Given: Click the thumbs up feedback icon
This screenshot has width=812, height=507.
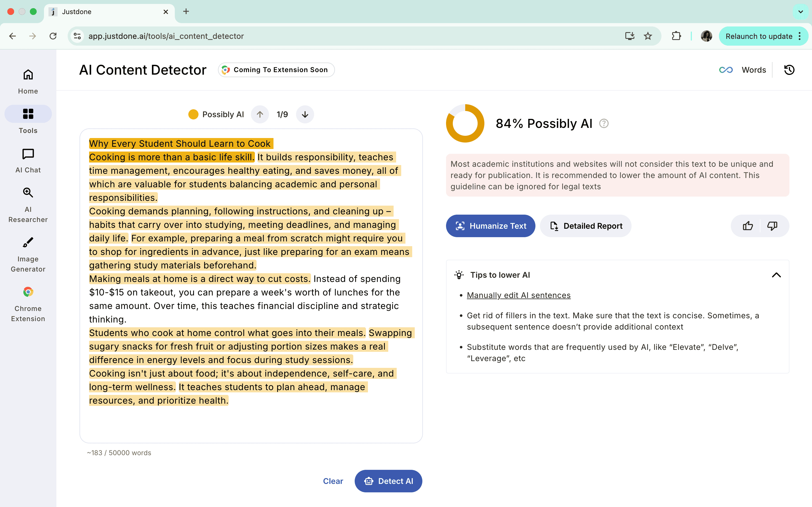Looking at the screenshot, I should (x=748, y=226).
